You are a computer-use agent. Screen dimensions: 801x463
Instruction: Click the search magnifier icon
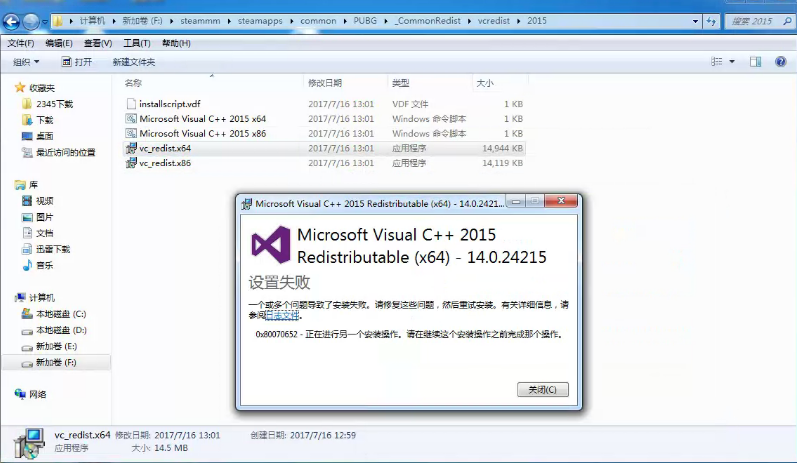(787, 21)
